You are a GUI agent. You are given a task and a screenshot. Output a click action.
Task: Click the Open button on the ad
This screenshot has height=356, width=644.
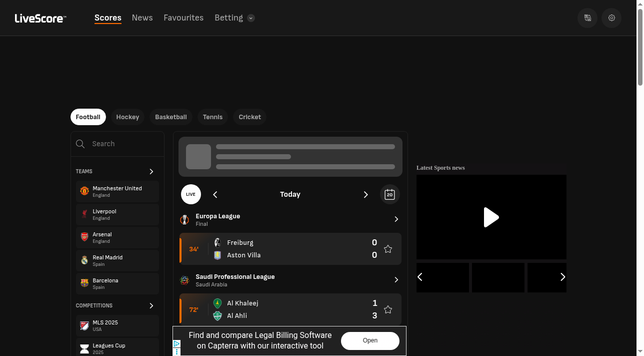[x=370, y=340]
